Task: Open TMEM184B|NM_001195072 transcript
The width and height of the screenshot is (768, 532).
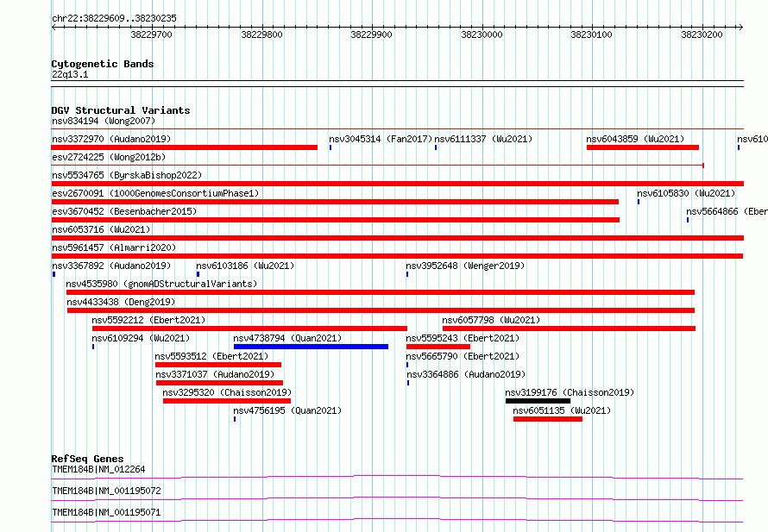Action: coord(106,491)
